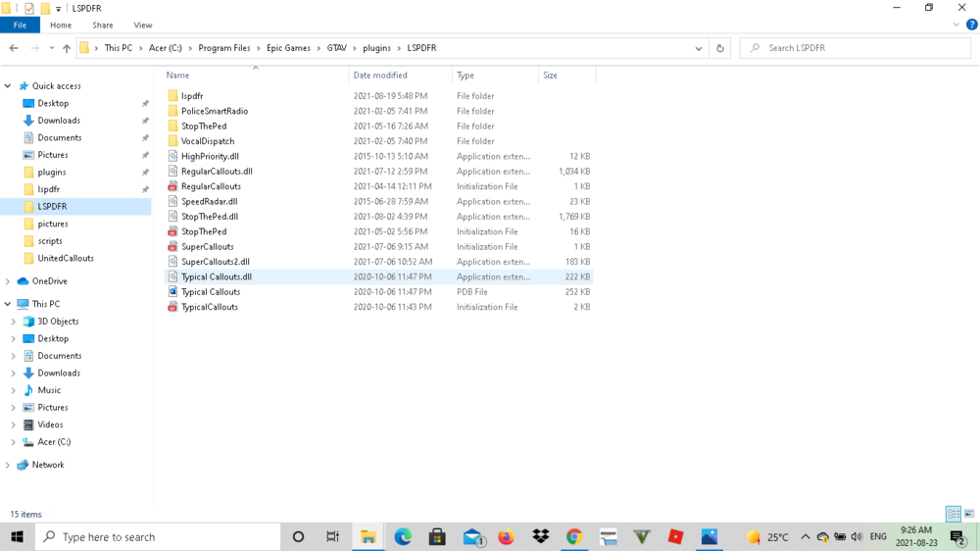Image resolution: width=980 pixels, height=551 pixels.
Task: Show hidden system tray icons
Action: point(805,536)
